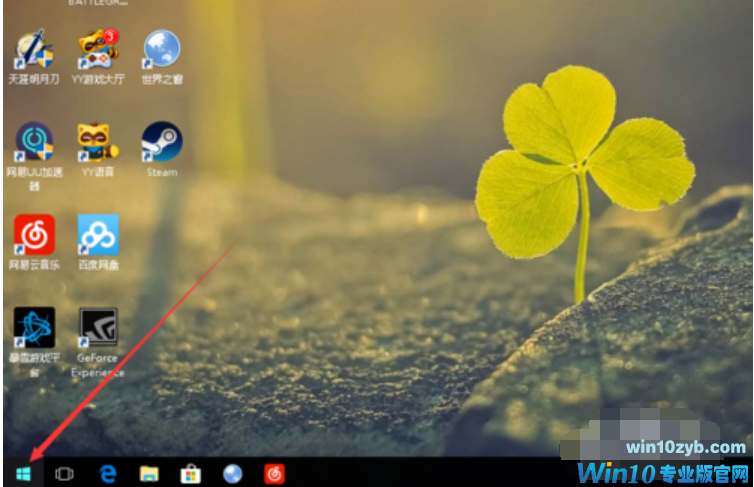The image size is (754, 487).
Task: Open the Windows Start menu
Action: click(x=22, y=473)
